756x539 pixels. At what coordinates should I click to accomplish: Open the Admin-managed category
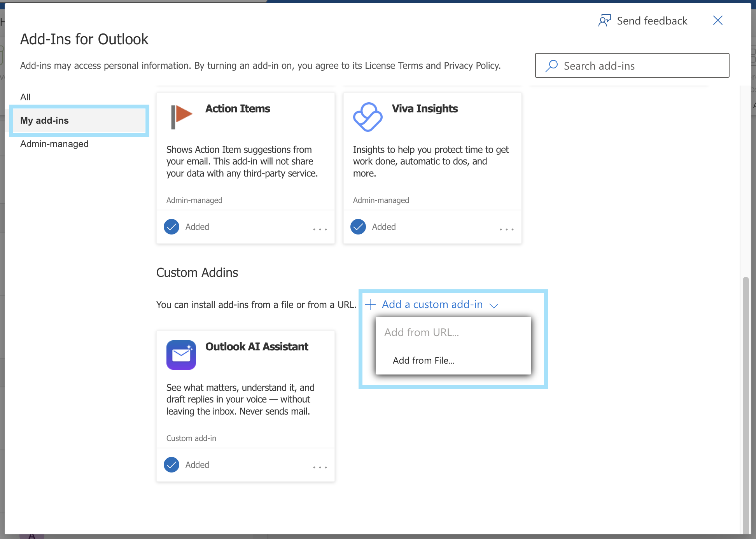pyautogui.click(x=54, y=144)
